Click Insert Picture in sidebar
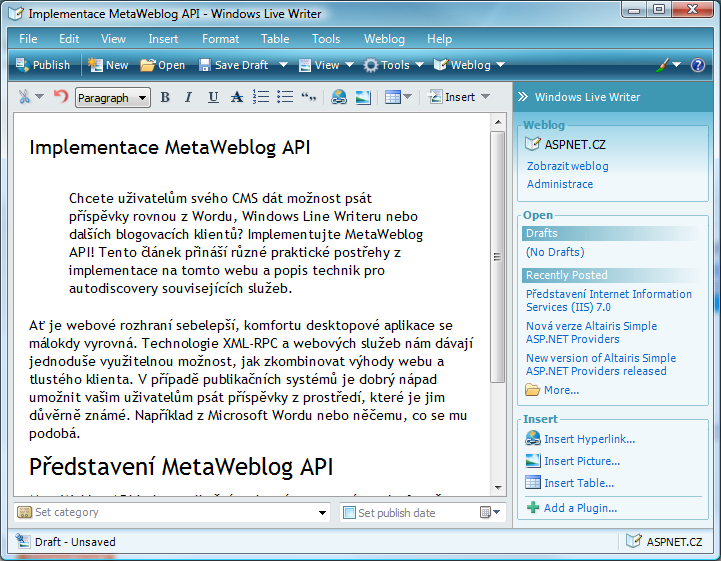The image size is (721, 561). pyautogui.click(x=572, y=461)
